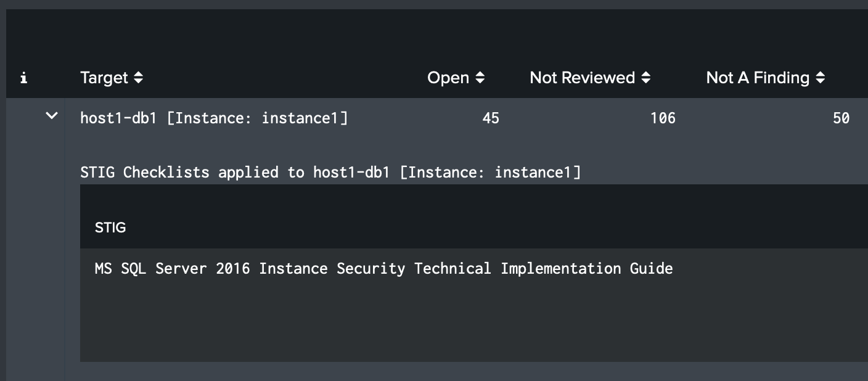Viewport: 868px width, 381px height.
Task: Click the info icon in the table header
Action: pos(24,78)
